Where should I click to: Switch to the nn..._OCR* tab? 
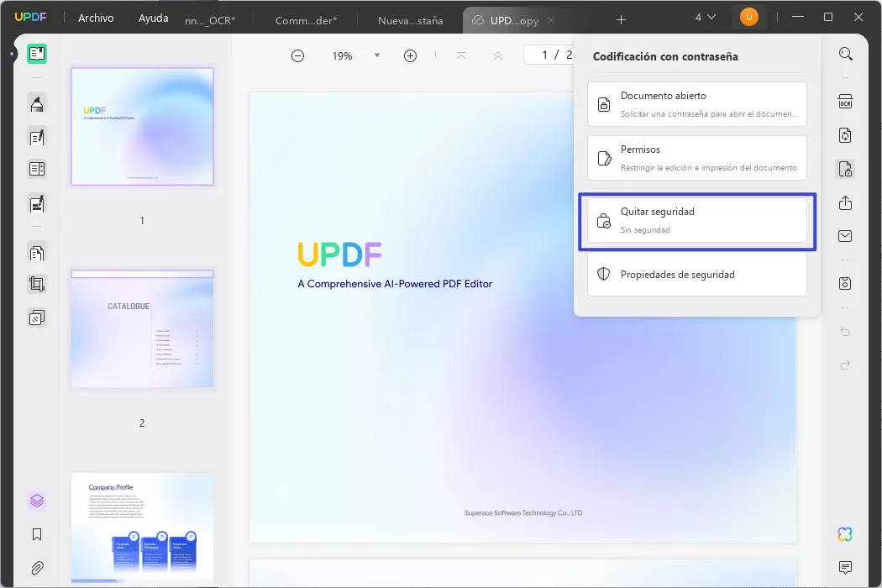pos(210,21)
